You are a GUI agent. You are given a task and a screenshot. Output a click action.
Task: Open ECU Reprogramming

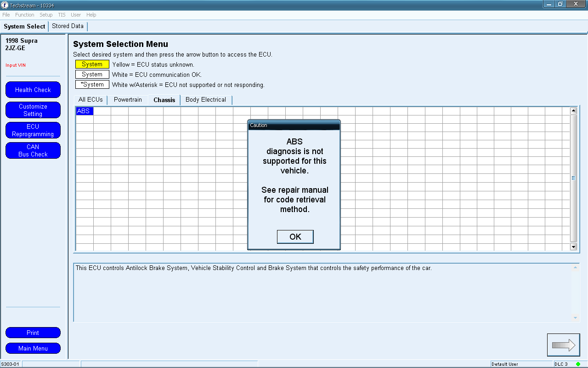point(33,130)
